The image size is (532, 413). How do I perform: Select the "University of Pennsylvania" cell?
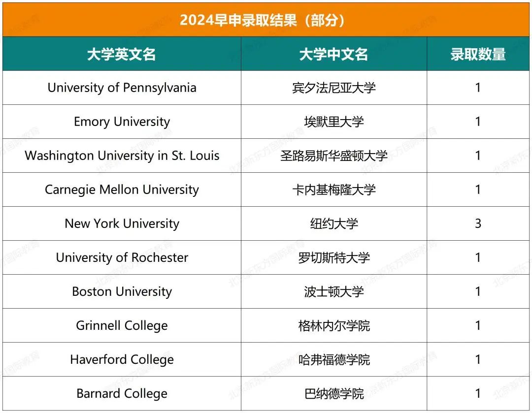click(x=122, y=88)
